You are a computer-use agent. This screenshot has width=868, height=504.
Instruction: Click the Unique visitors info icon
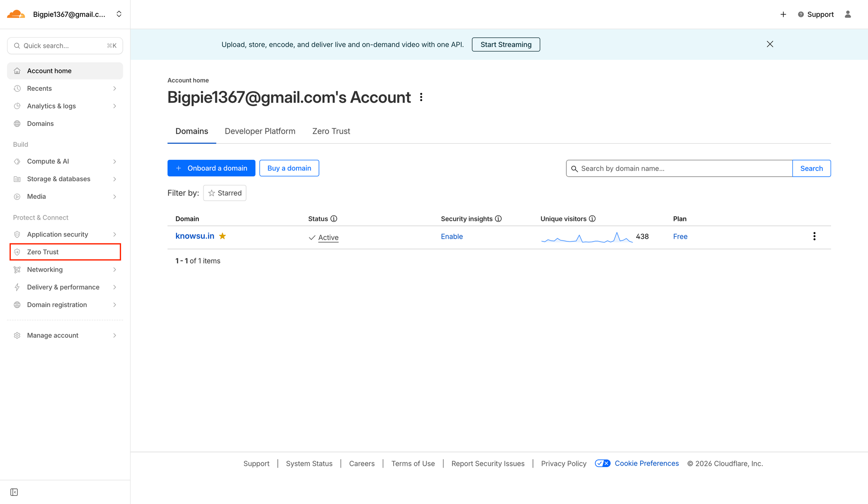coord(592,219)
